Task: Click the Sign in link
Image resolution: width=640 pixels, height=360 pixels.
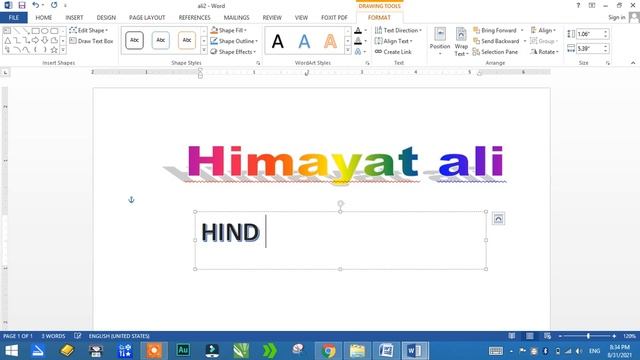Action: [x=616, y=17]
